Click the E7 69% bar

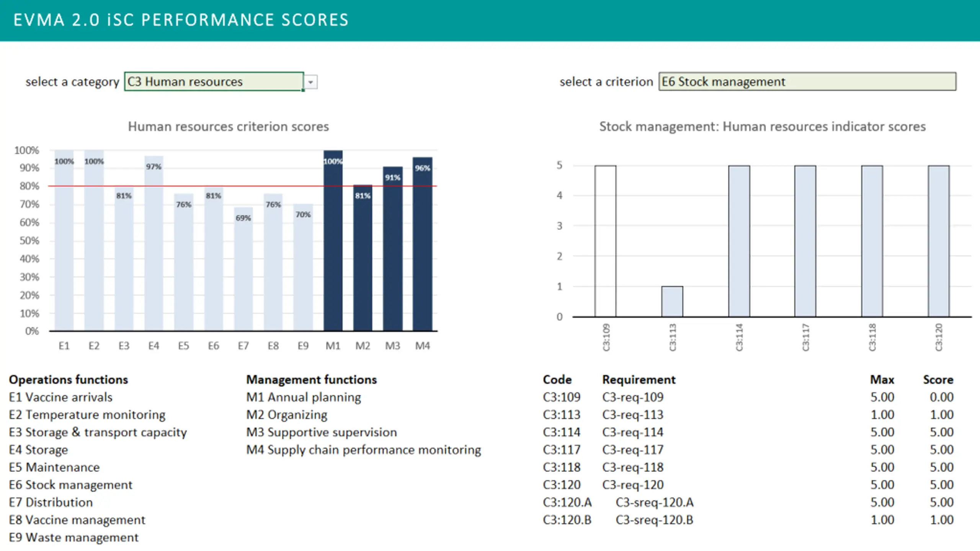point(243,269)
